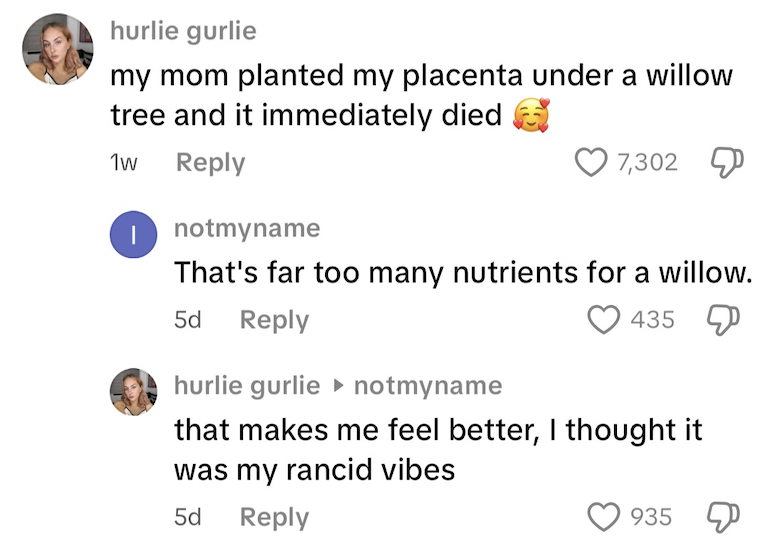Tap hurlie gurlie's small avatar on reply
Screen dimensions: 782x556
coord(133,391)
